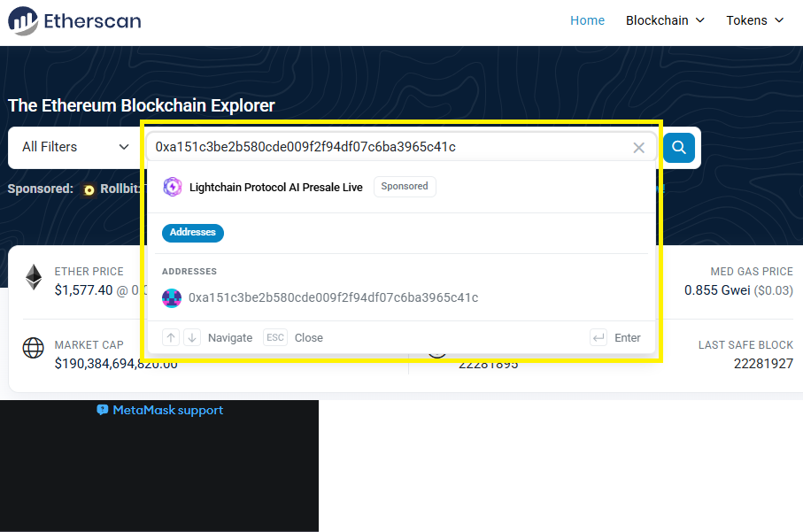The height and width of the screenshot is (532, 803).
Task: Click the Rollbit sponsored icon
Action: point(89,190)
